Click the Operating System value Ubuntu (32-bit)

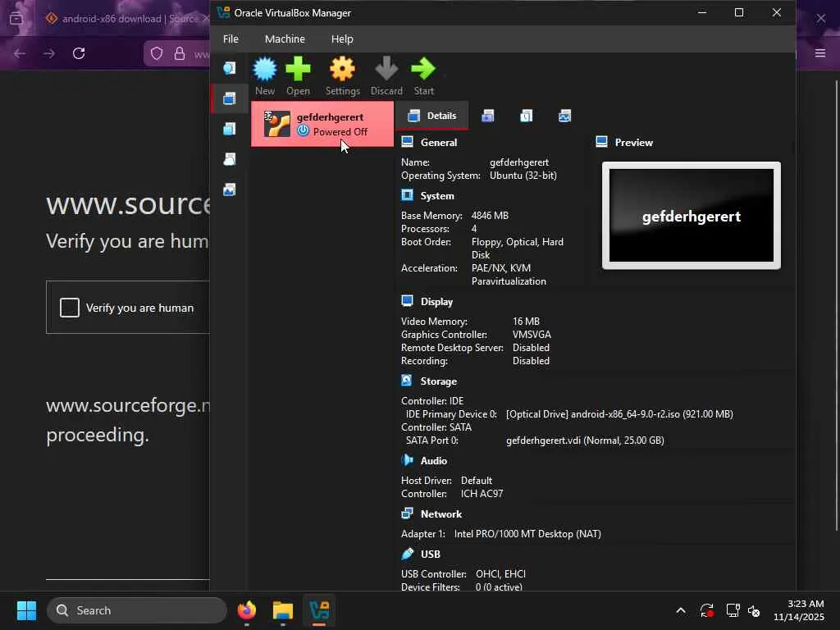coord(523,176)
